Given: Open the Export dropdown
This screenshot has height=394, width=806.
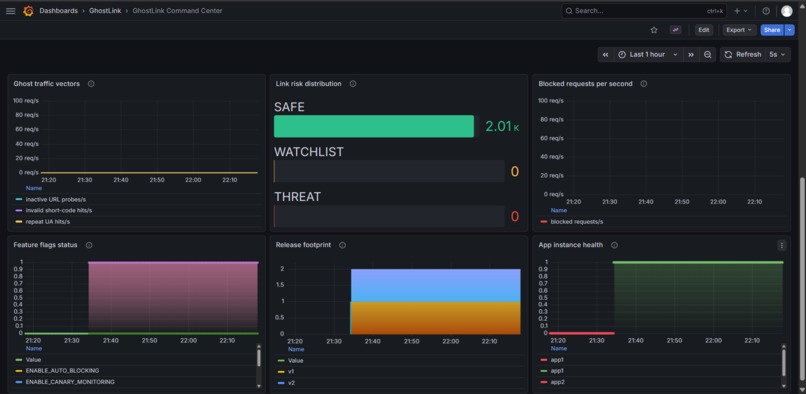Looking at the screenshot, I should 739,30.
